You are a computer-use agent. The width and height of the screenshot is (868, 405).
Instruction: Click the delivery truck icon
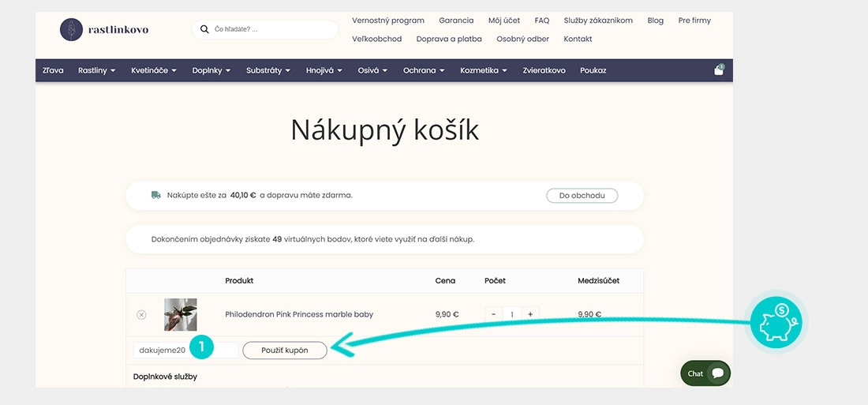click(x=156, y=195)
